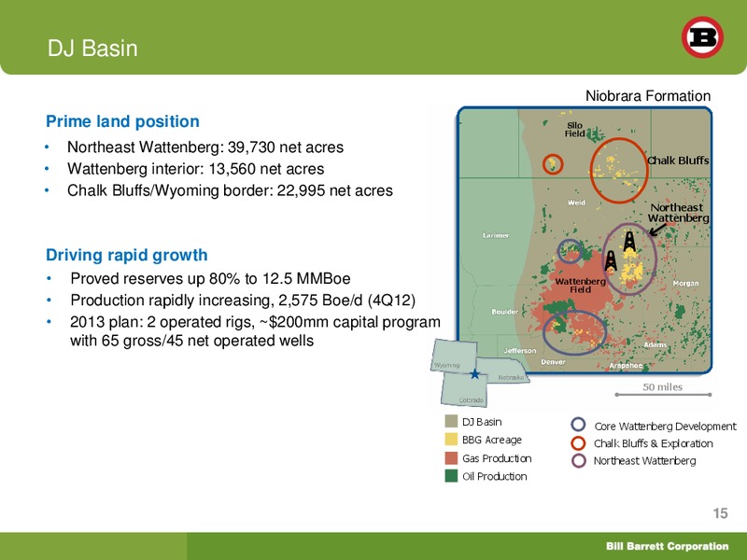Click the Denver label on the map

click(x=553, y=362)
